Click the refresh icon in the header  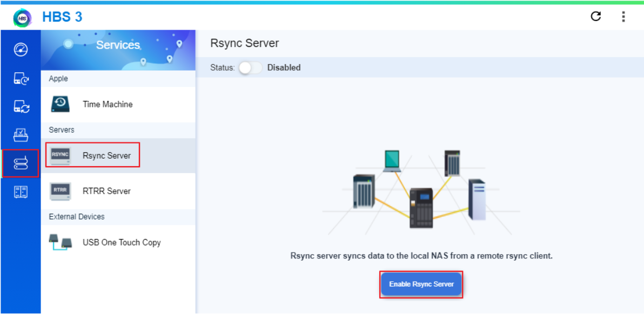click(x=595, y=17)
